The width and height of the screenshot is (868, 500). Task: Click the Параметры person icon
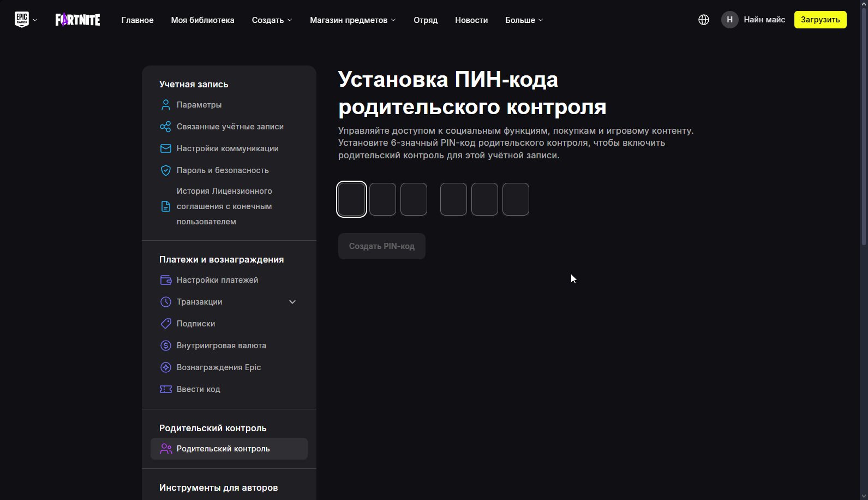pos(166,105)
